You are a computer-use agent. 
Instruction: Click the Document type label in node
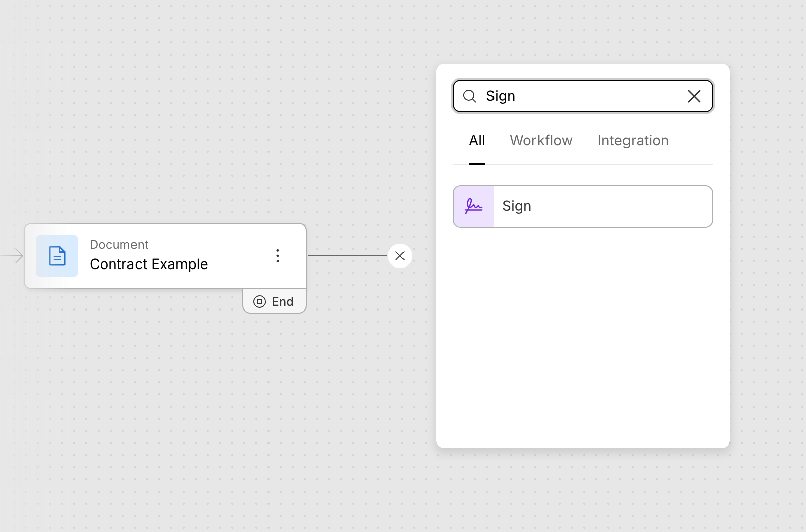(x=119, y=245)
